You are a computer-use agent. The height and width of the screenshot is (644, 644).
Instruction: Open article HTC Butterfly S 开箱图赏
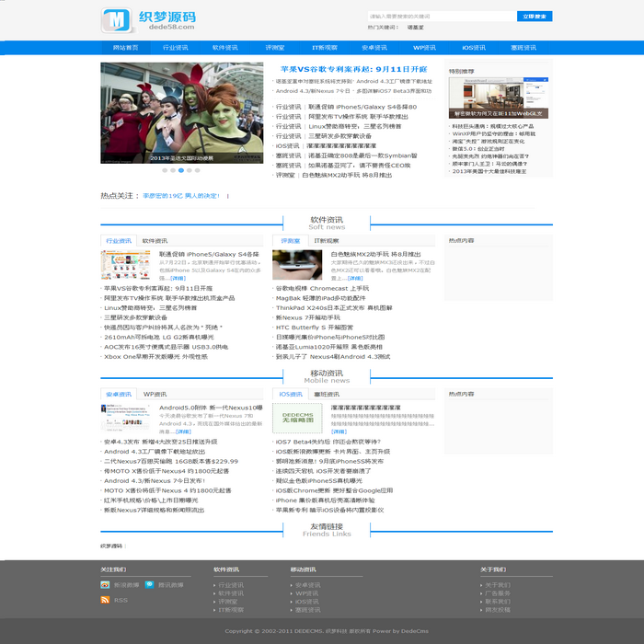tap(315, 328)
